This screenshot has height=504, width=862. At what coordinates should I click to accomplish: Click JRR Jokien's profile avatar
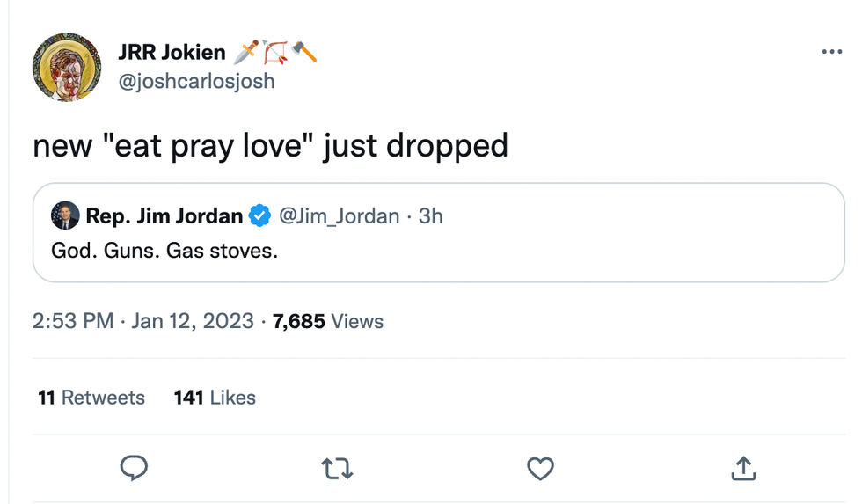67,67
